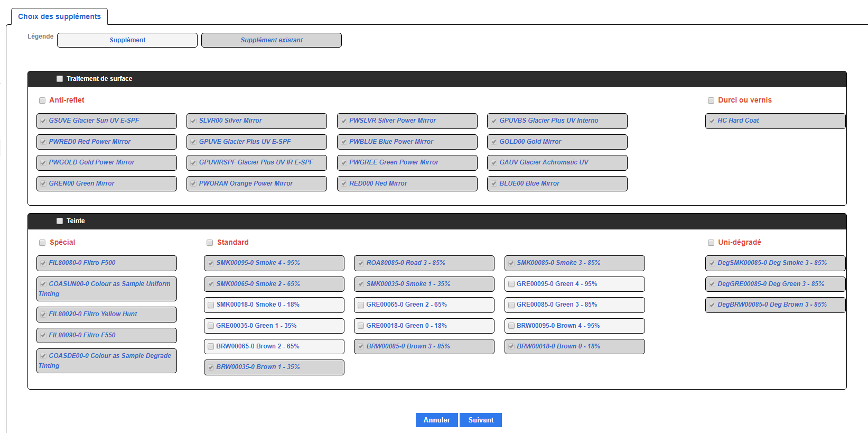Image resolution: width=868 pixels, height=433 pixels.
Task: Select PWGOLD Gold Power Mirror supplement
Action: pyautogui.click(x=107, y=163)
